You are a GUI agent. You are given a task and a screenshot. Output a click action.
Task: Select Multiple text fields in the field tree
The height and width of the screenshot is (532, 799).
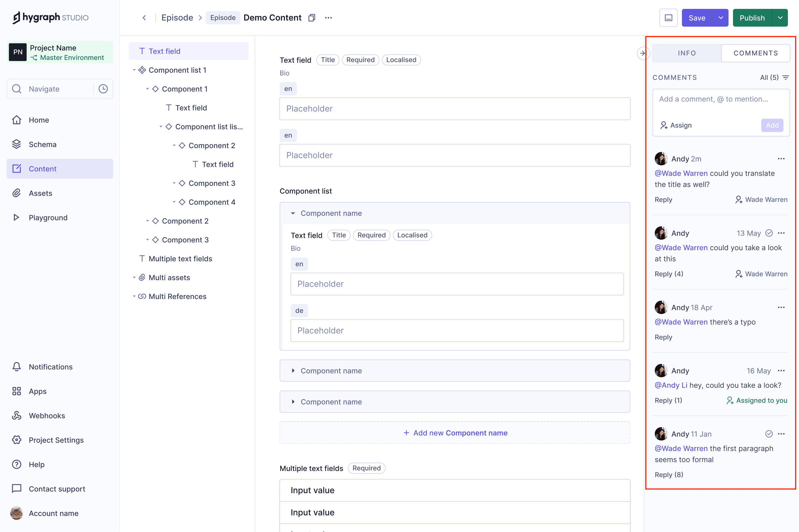pyautogui.click(x=180, y=259)
